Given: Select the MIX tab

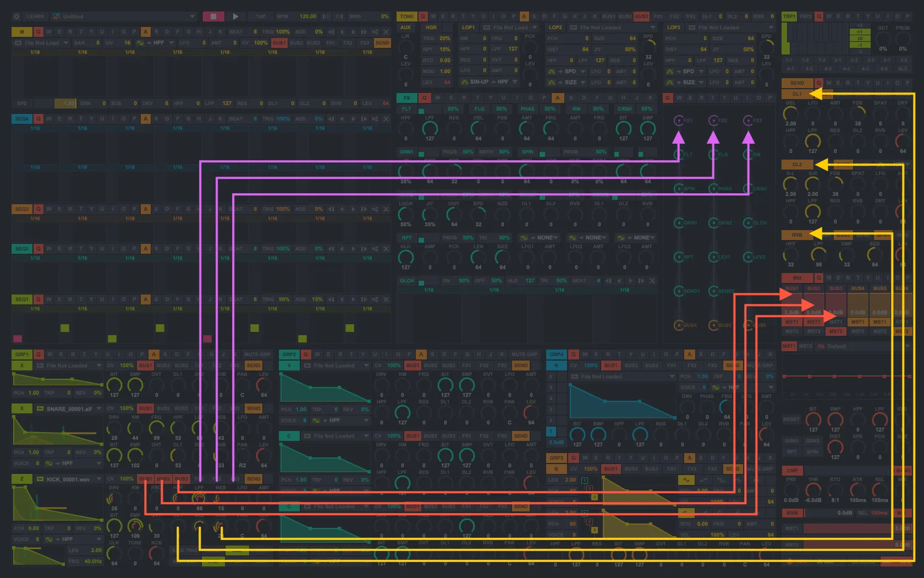Looking at the screenshot, I should 797,277.
